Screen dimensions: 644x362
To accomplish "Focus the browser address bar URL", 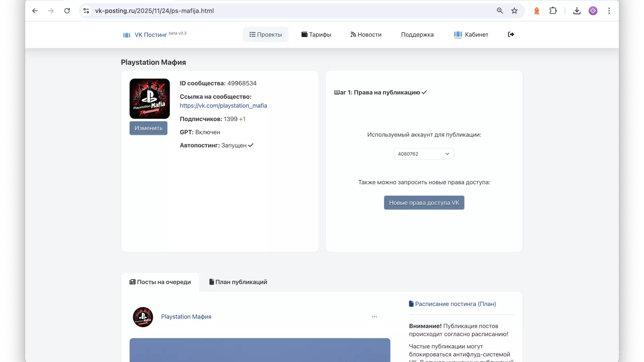I will tap(154, 11).
